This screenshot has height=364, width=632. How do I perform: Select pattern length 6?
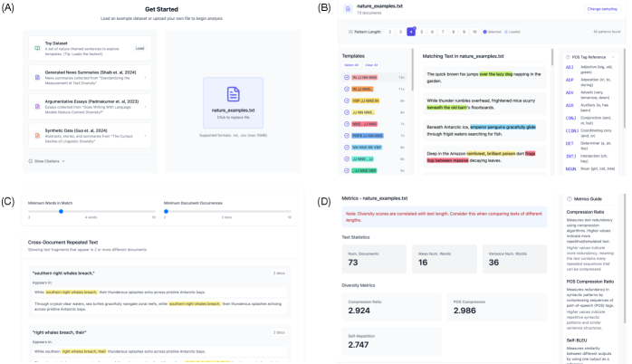click(x=432, y=32)
